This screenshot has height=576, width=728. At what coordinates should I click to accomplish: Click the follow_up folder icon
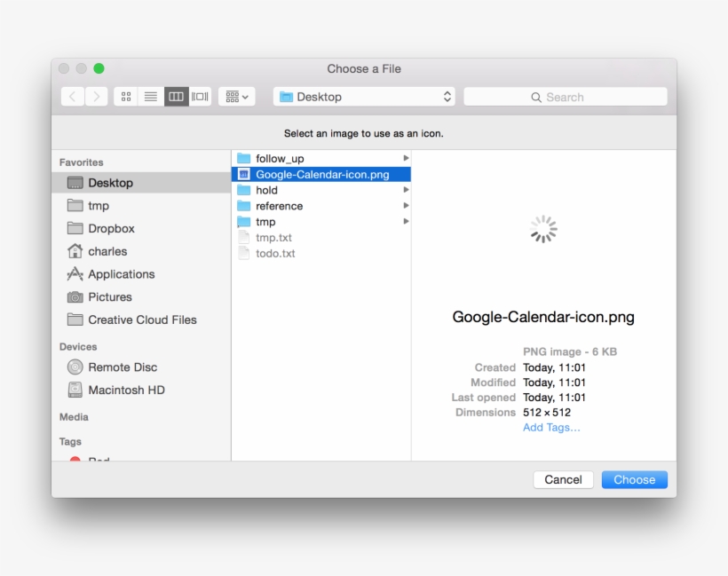[244, 158]
